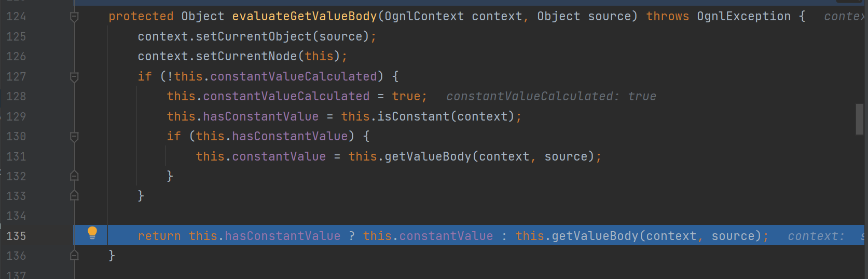Screen dimensions: 868x279
Task: Fold the if (this.hasConstantValue) block
Action: 74,137
